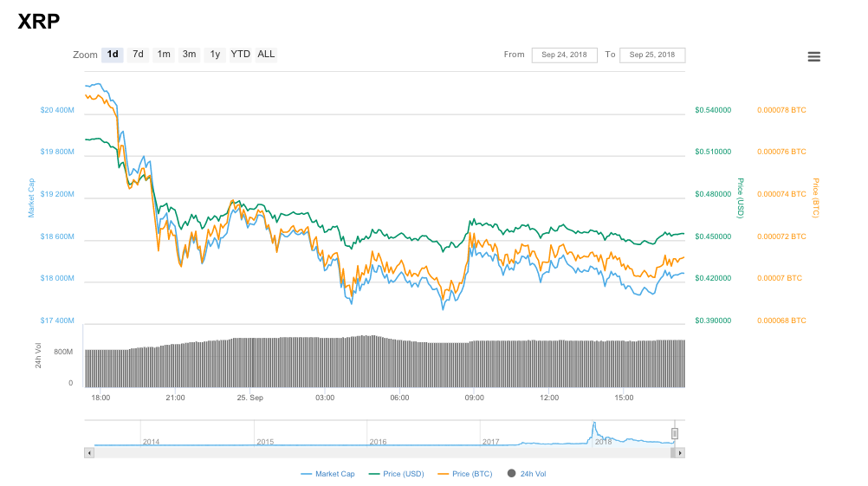The height and width of the screenshot is (486, 868).
Task: Open the chart hamburger menu
Action: point(813,56)
